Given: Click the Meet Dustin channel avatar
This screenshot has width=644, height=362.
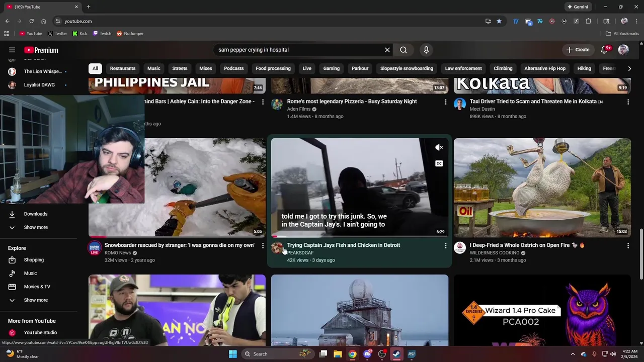Looking at the screenshot, I should (460, 104).
